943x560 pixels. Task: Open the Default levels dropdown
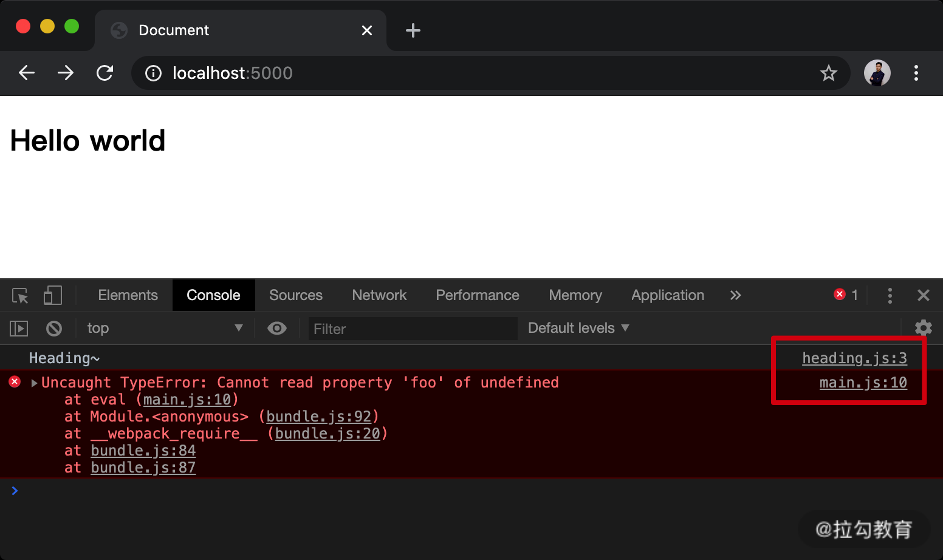(578, 328)
